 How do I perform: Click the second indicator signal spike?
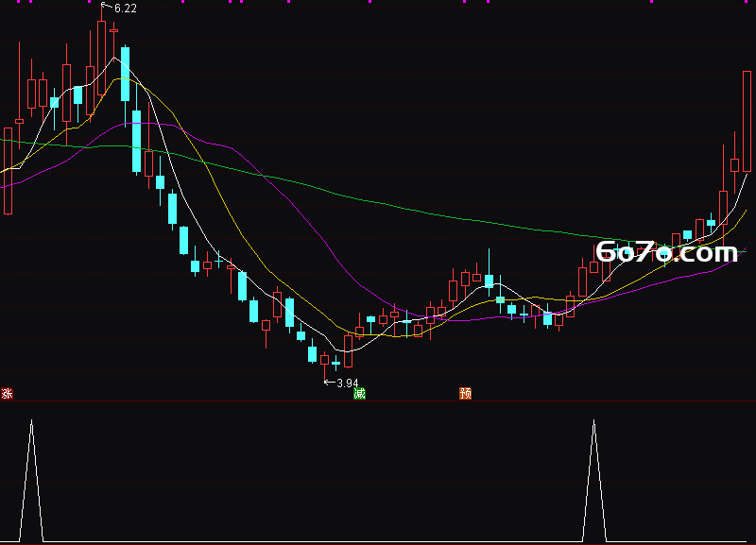coord(594,481)
